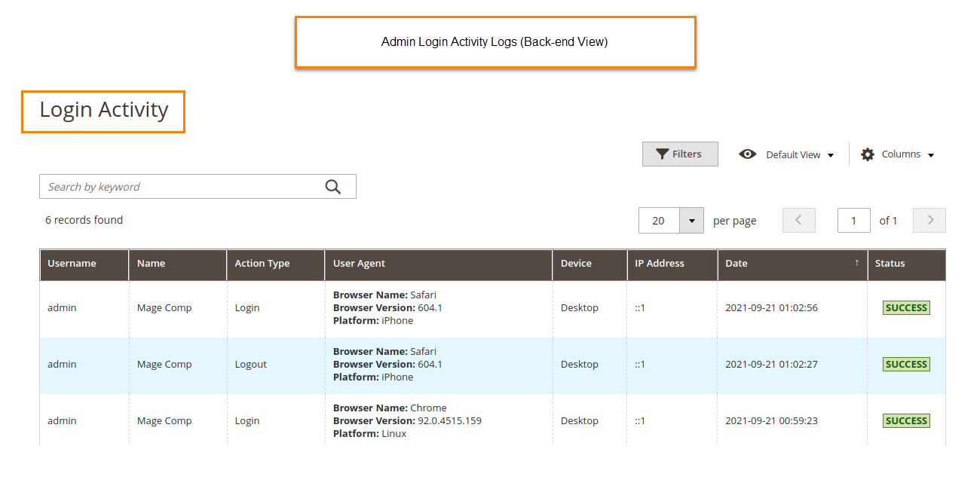Click SUCCESS badge for 01:02:27 entry

tap(906, 364)
